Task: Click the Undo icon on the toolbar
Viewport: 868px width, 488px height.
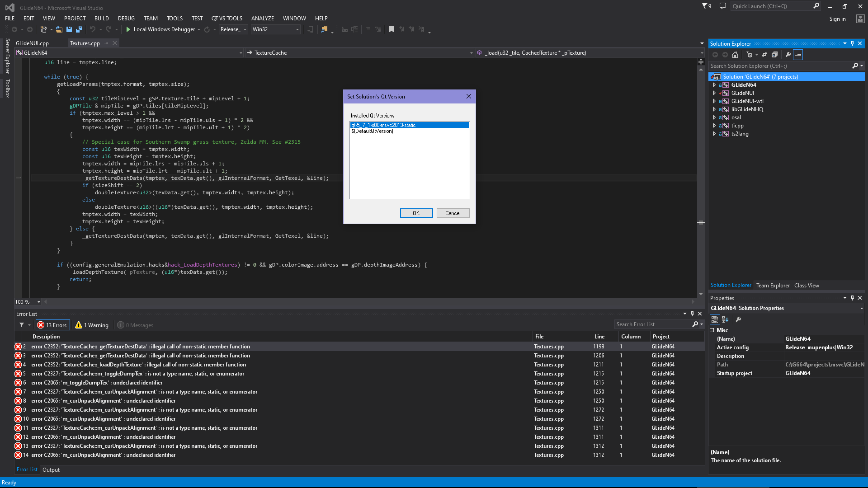Action: pyautogui.click(x=93, y=29)
